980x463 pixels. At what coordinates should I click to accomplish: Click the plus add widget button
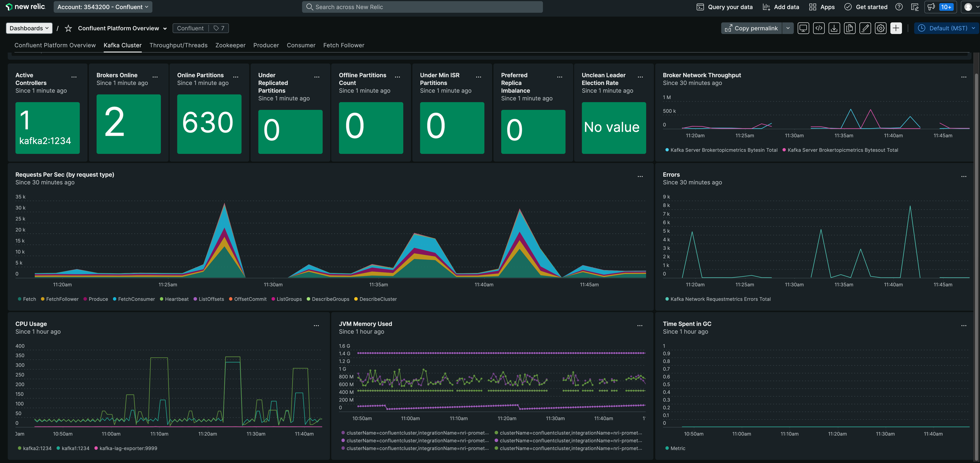(896, 28)
